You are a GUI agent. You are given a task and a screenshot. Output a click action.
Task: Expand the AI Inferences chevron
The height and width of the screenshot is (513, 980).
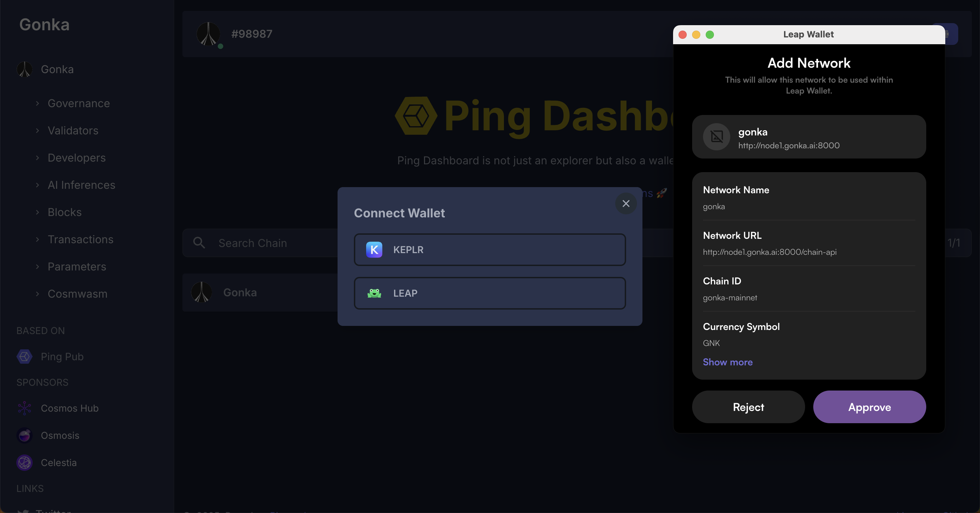(37, 185)
